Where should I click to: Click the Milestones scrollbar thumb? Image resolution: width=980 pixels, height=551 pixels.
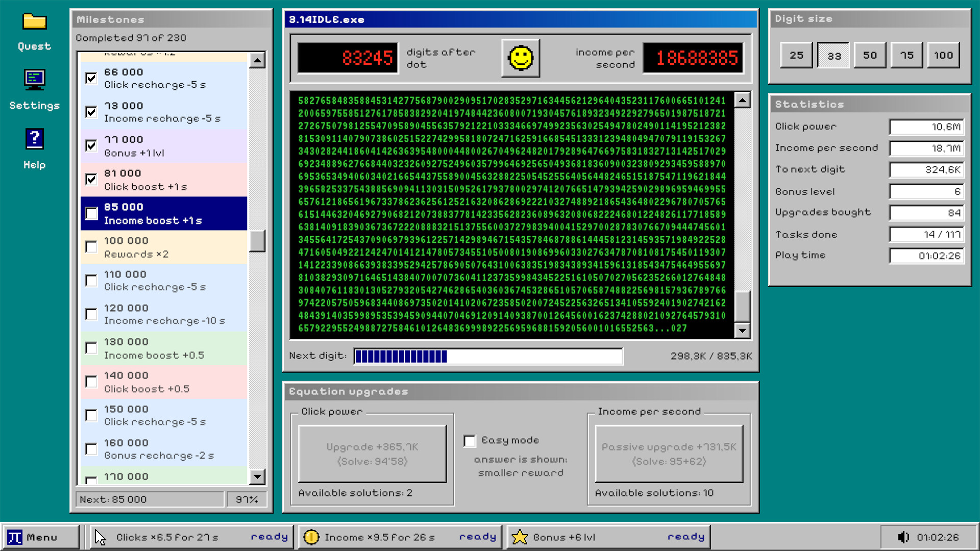(257, 241)
